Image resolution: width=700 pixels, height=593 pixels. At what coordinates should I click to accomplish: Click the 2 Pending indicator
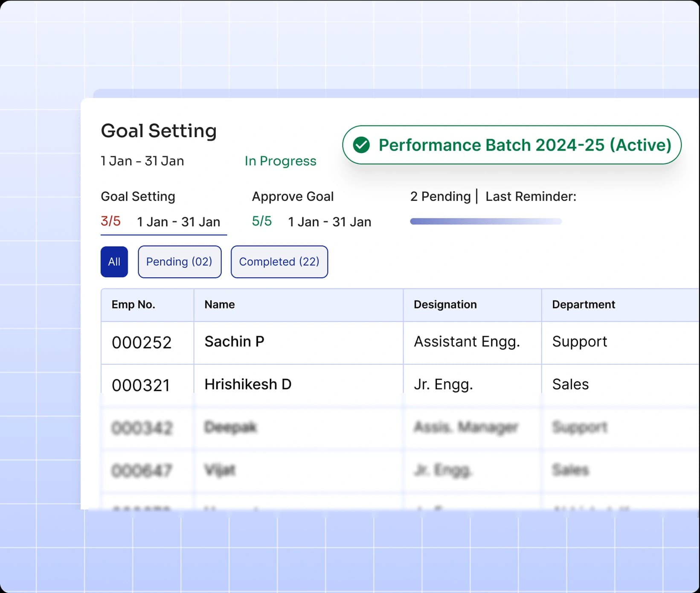tap(440, 197)
